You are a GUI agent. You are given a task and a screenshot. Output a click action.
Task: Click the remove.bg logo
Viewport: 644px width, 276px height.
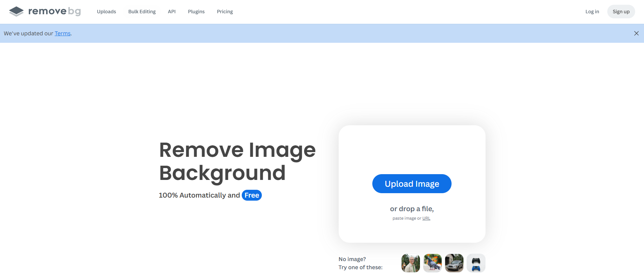pos(45,12)
